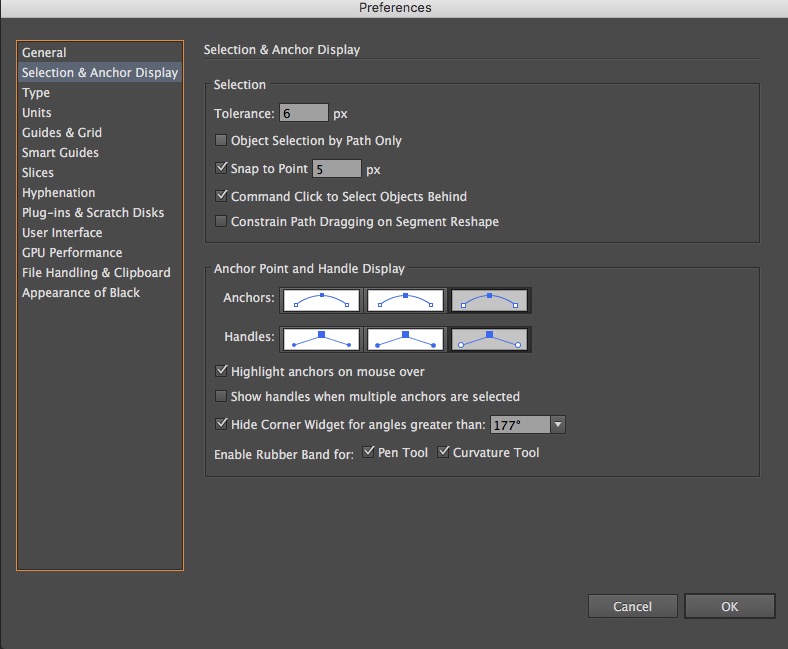Image resolution: width=788 pixels, height=649 pixels.
Task: Select the smallest anchor size option
Action: (321, 301)
